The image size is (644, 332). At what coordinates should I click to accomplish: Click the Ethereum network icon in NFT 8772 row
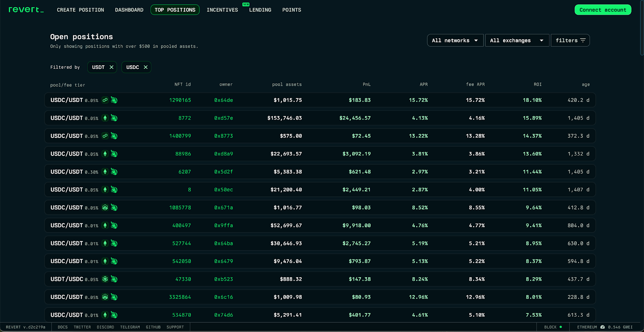(105, 118)
